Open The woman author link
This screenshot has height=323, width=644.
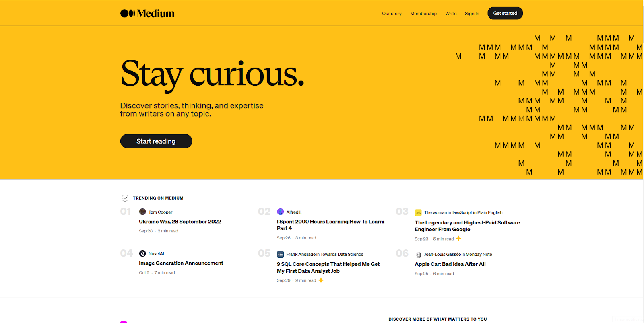coord(435,212)
